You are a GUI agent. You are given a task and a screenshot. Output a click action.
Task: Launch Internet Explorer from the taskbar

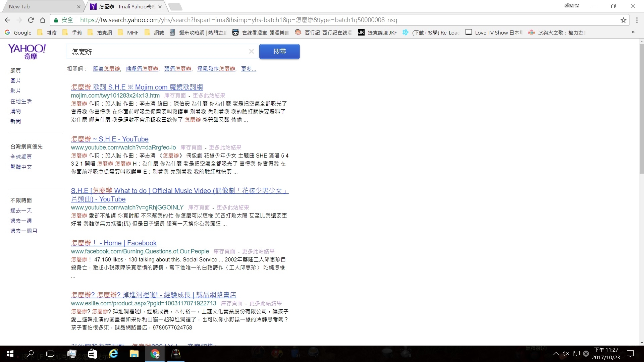(x=113, y=354)
